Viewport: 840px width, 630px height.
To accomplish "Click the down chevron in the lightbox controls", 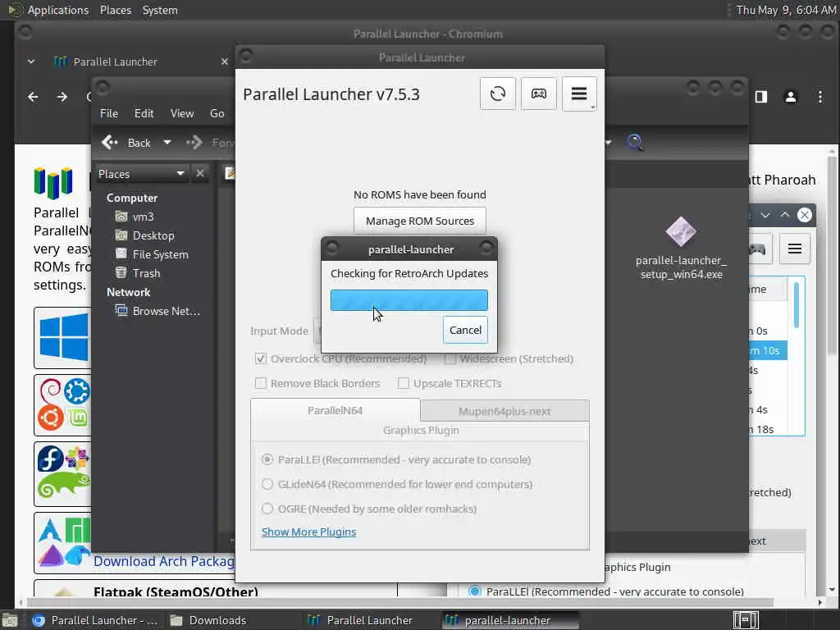I will (765, 215).
